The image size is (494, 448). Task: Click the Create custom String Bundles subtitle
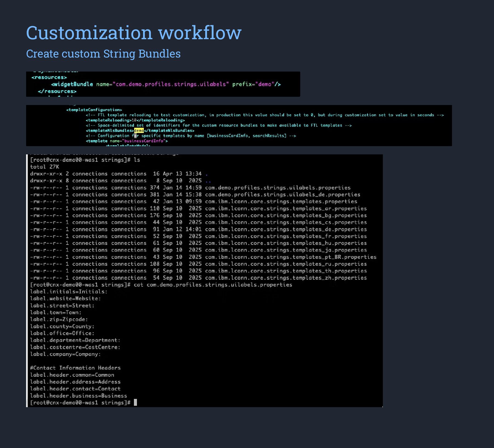[x=103, y=54]
